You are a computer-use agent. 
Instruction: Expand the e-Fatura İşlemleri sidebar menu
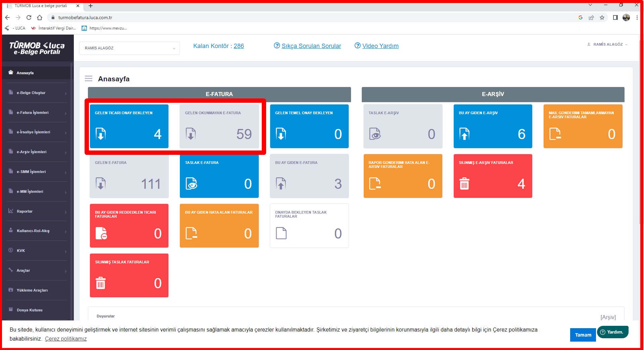[37, 113]
